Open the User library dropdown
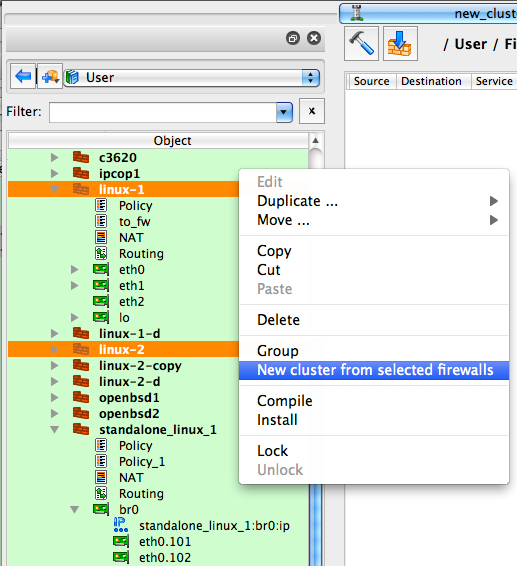The image size is (517, 566). 310,77
